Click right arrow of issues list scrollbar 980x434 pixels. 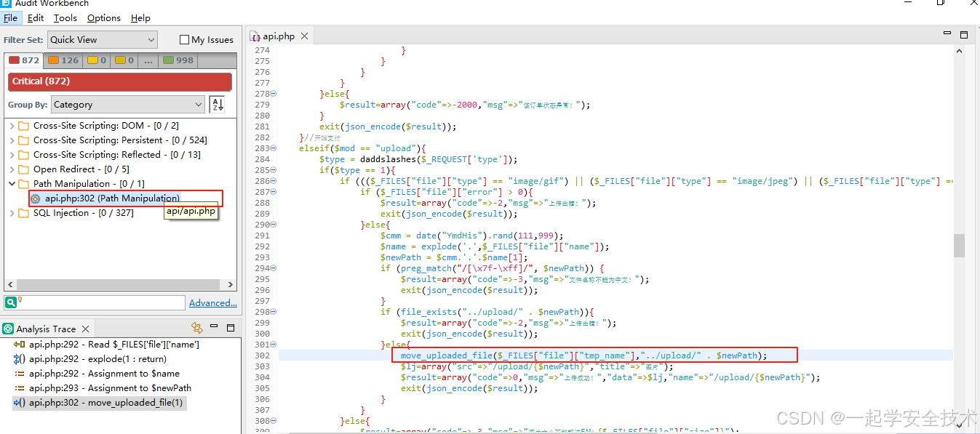pyautogui.click(x=231, y=285)
